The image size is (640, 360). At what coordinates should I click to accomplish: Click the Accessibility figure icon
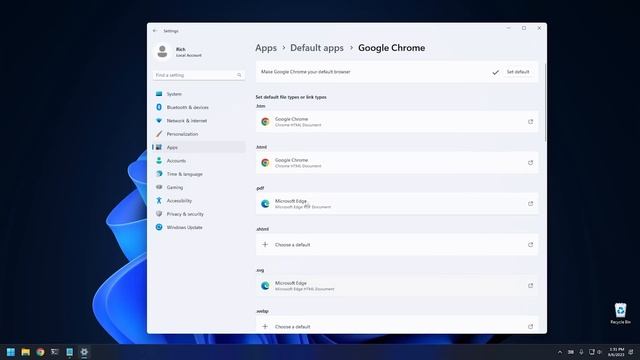tap(159, 201)
